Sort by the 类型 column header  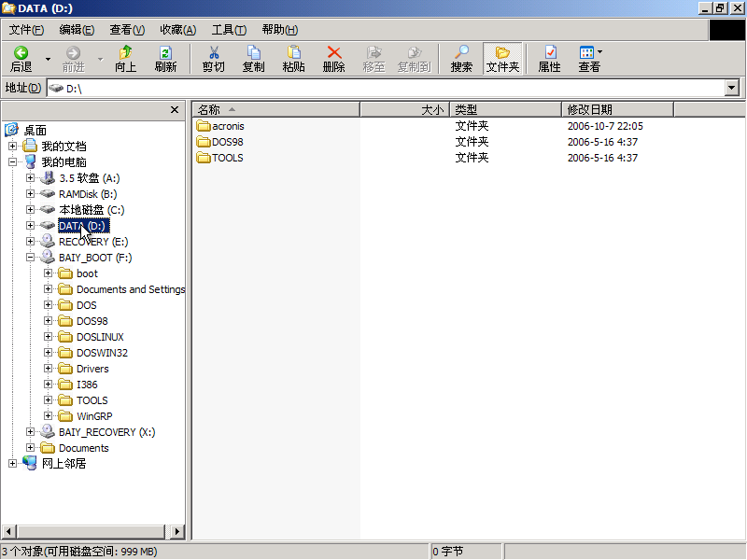505,109
